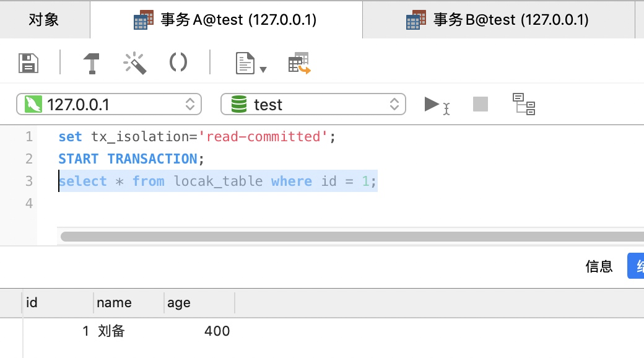Image resolution: width=644 pixels, height=358 pixels.
Task: Click the select from locak_table query line
Action: click(x=217, y=181)
